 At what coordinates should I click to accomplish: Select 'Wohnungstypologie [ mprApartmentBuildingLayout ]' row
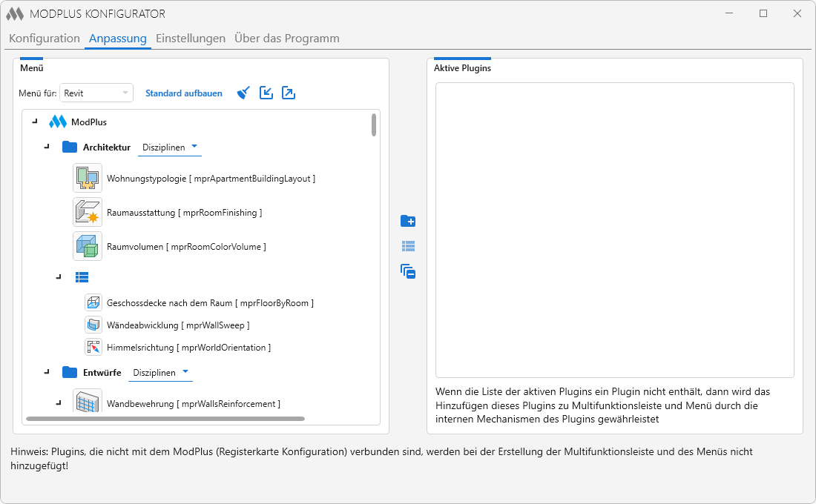pyautogui.click(x=211, y=179)
